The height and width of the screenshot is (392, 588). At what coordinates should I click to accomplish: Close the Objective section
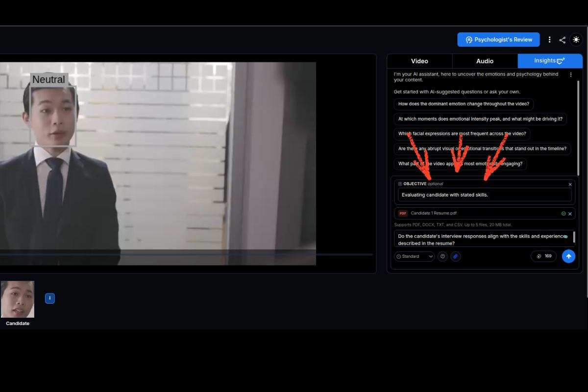point(570,185)
